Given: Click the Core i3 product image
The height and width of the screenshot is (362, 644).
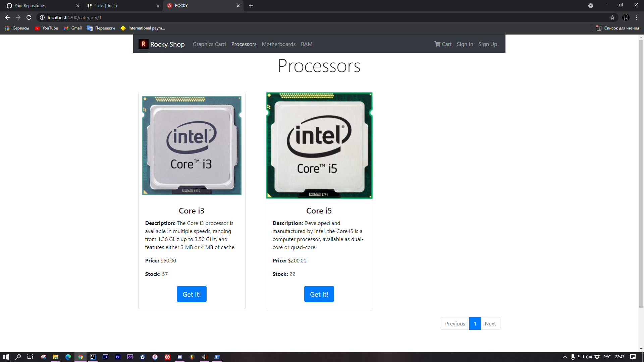Looking at the screenshot, I should 192,145.
